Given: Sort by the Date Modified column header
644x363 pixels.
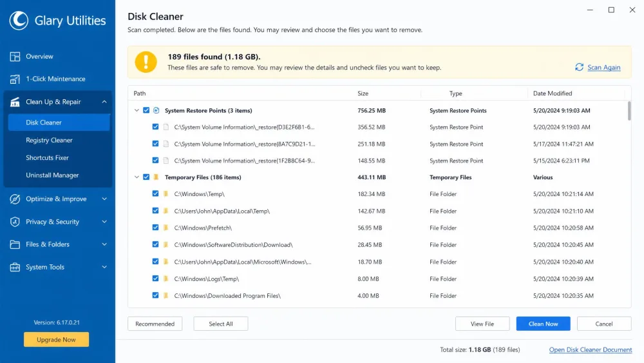Looking at the screenshot, I should 553,93.
